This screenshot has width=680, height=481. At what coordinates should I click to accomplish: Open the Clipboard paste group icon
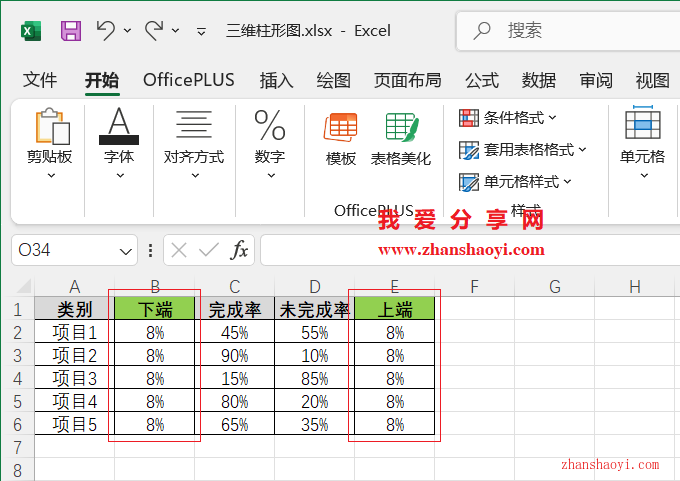49,128
